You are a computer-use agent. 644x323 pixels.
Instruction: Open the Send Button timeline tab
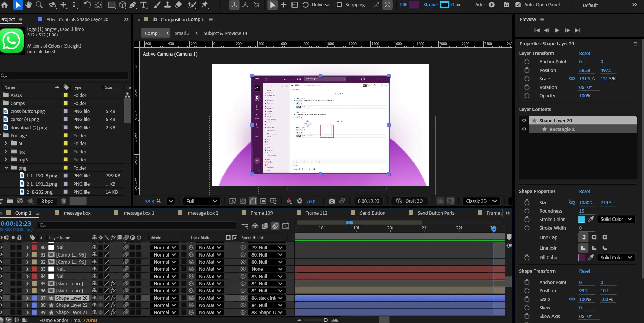coord(373,213)
